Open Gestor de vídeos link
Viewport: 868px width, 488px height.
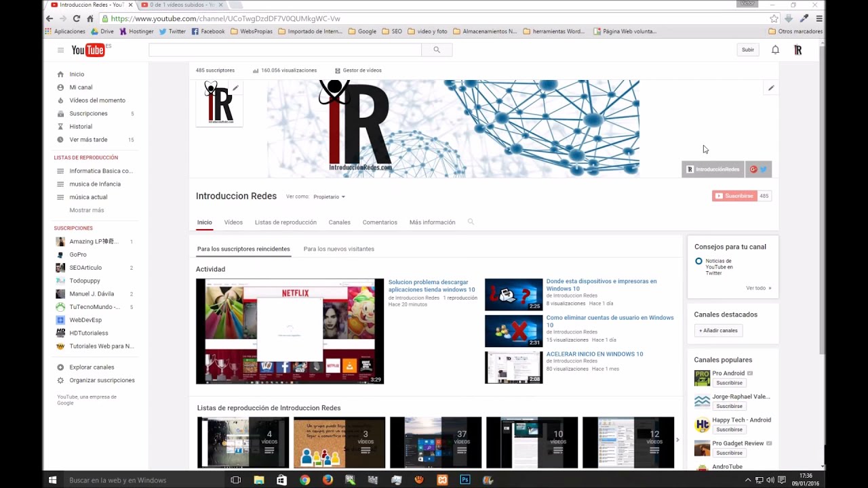pyautogui.click(x=358, y=70)
